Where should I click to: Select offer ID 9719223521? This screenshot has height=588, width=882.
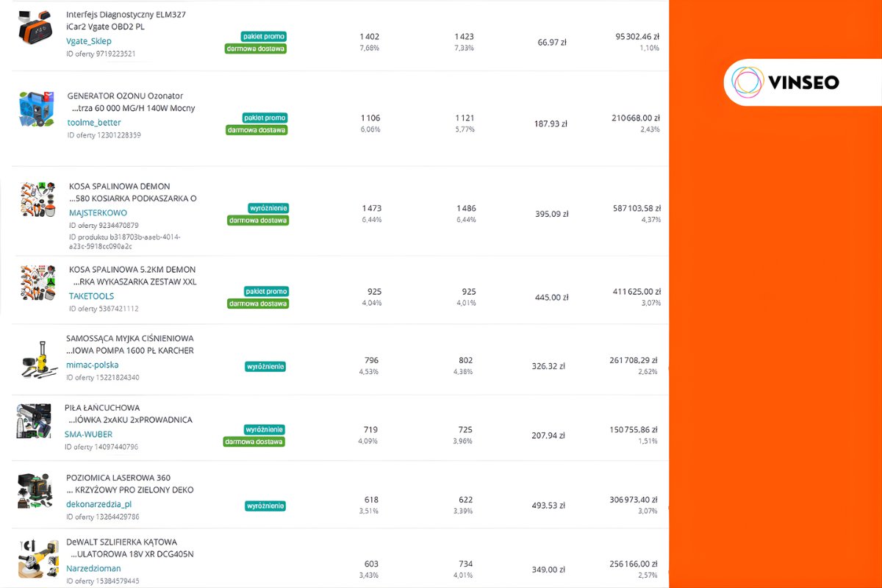point(101,54)
